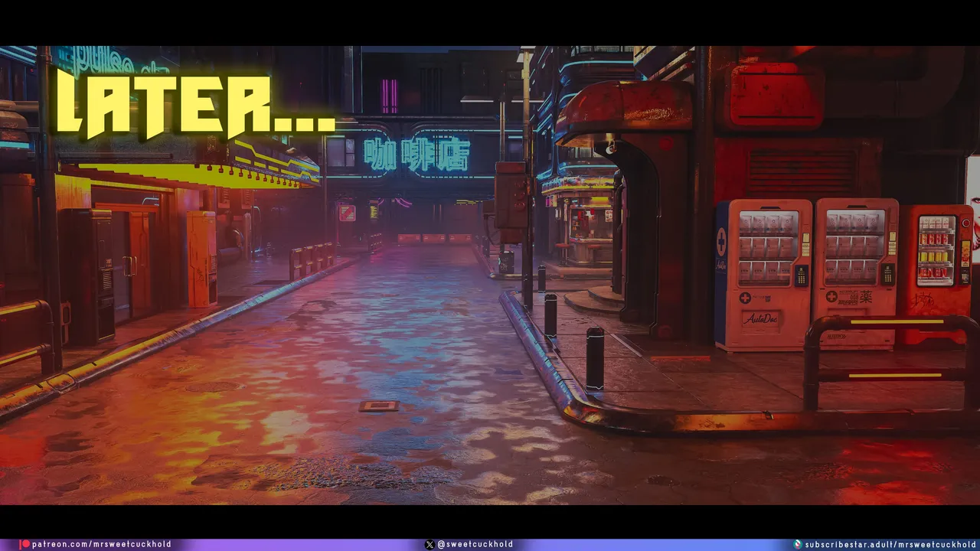
Task: Click the Patreon logo icon
Action: coord(25,544)
